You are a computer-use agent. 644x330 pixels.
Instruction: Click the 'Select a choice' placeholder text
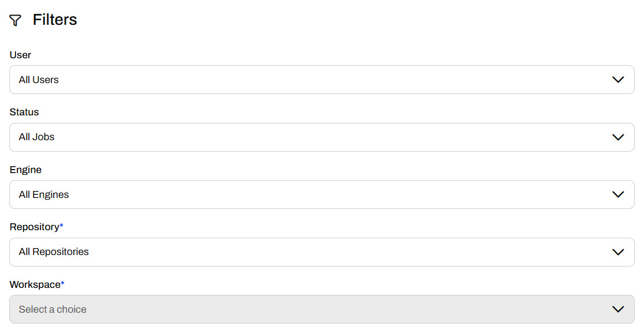53,309
